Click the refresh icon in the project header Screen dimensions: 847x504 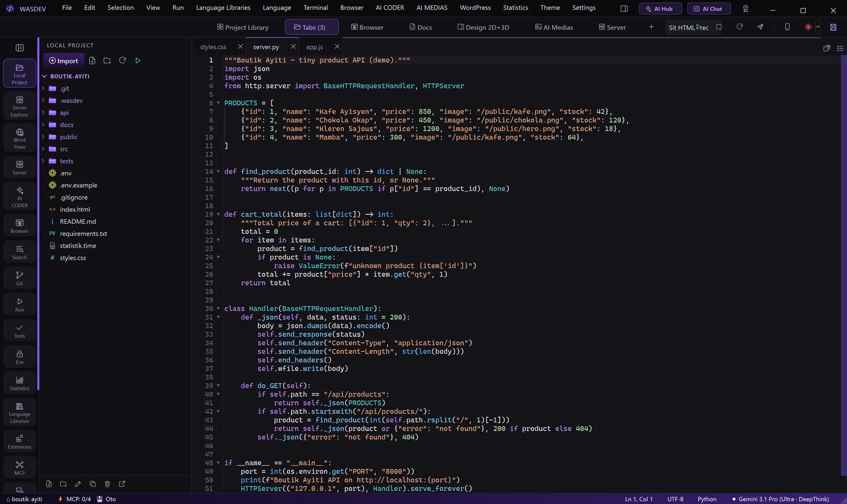pyautogui.click(x=123, y=60)
